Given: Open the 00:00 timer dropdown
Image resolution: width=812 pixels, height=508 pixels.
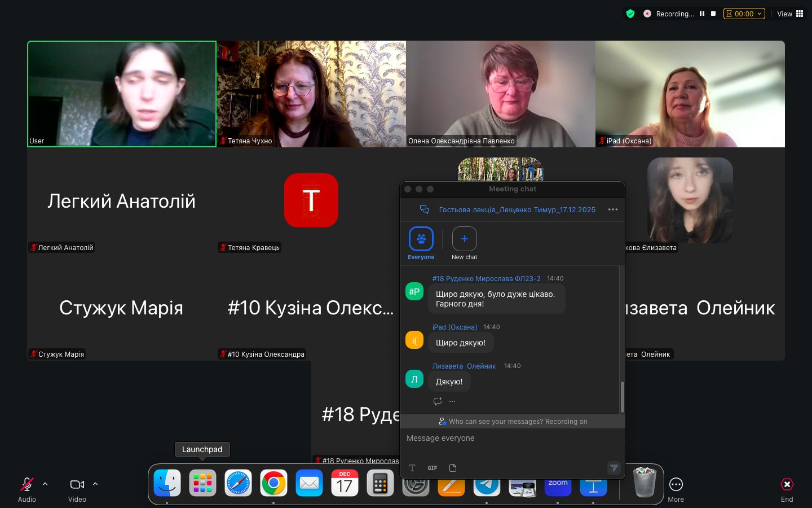Looking at the screenshot, I should [x=744, y=14].
